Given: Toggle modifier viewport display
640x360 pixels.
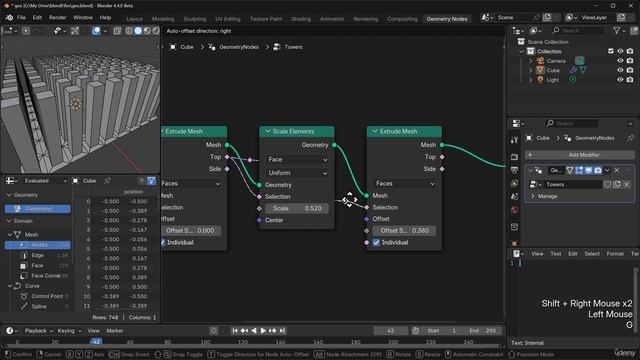Looking at the screenshot, I should (x=589, y=170).
